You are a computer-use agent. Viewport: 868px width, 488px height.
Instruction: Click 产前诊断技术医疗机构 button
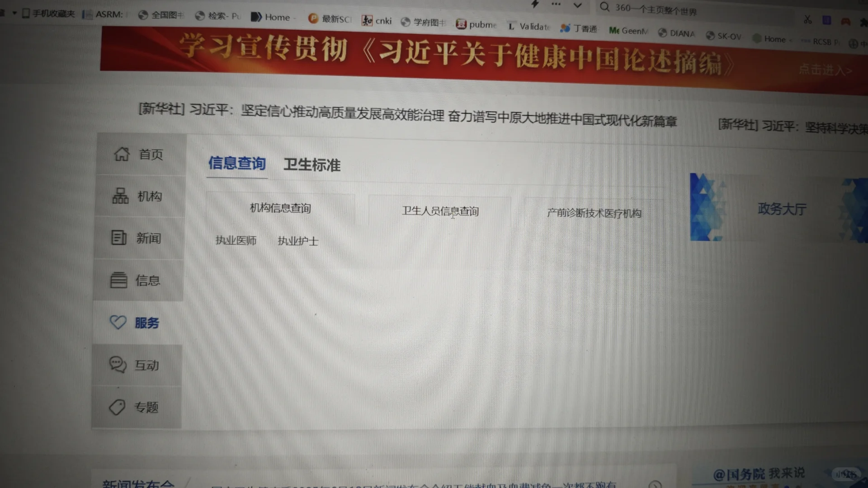pos(594,213)
